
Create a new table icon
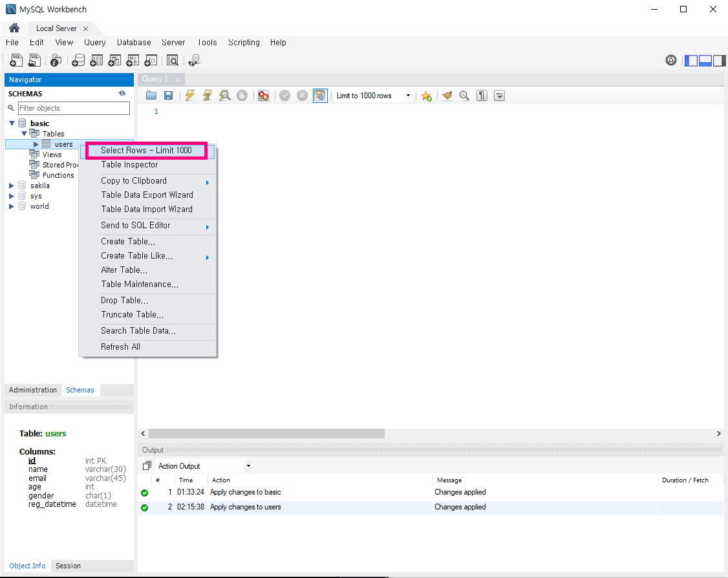click(96, 60)
